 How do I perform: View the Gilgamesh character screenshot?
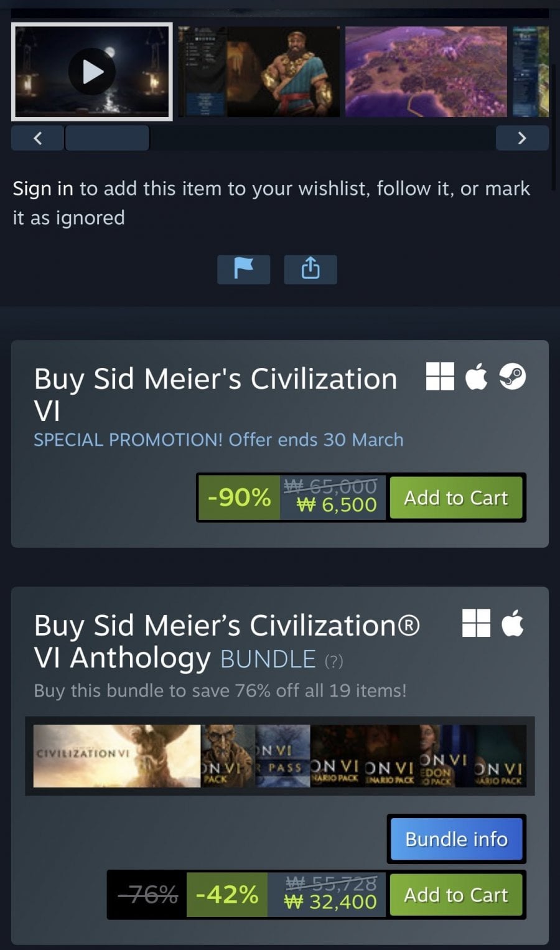click(292, 72)
